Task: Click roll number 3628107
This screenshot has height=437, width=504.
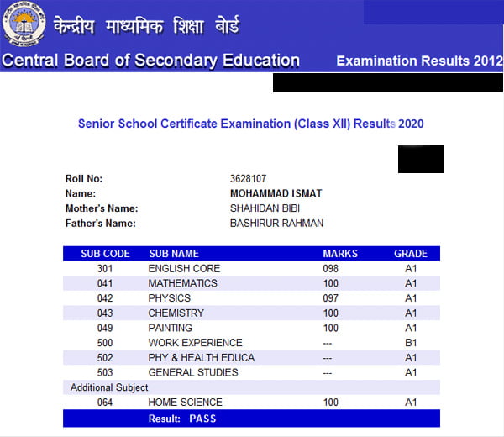Action: point(249,179)
